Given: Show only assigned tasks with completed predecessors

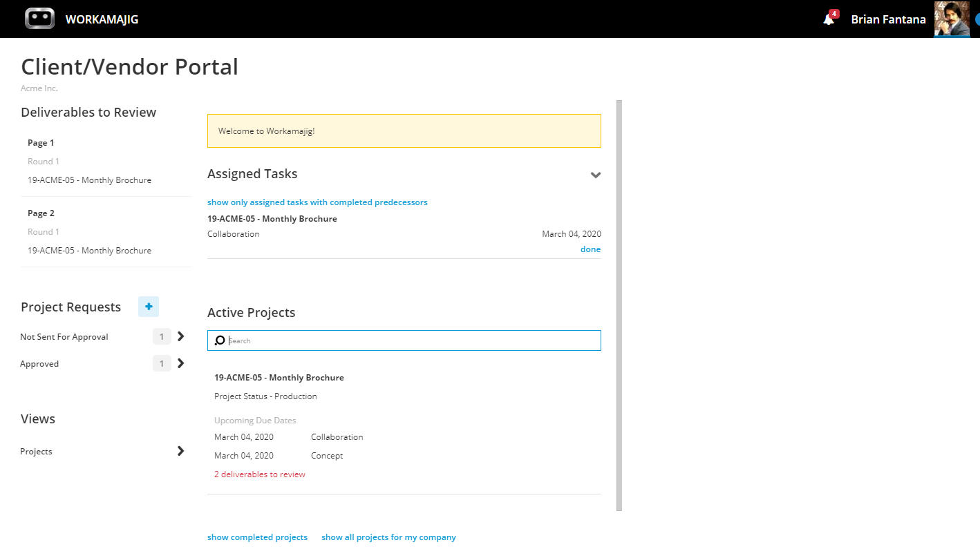Looking at the screenshot, I should coord(317,202).
